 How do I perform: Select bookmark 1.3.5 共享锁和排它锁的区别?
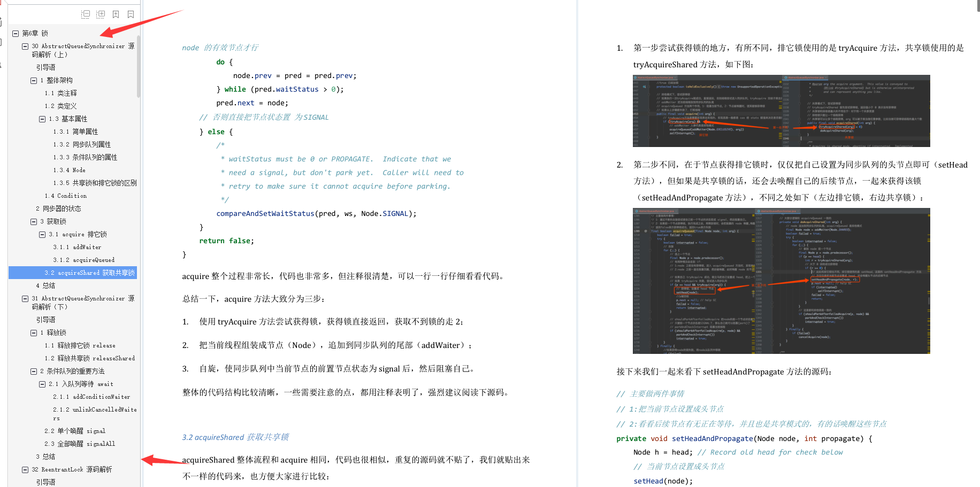point(95,183)
